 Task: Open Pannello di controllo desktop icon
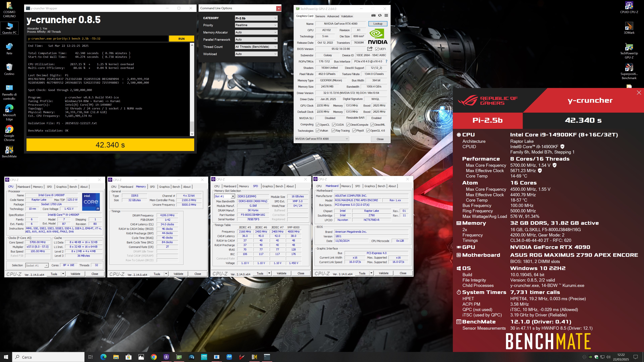9,92
